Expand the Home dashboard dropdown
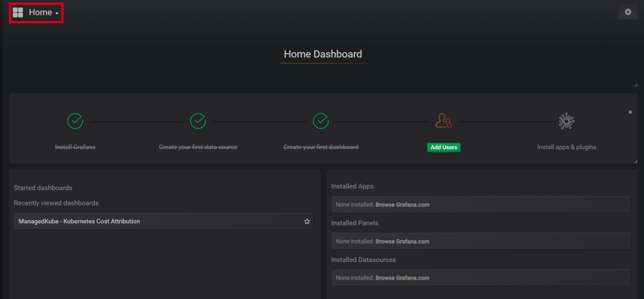The width and height of the screenshot is (644, 299). click(x=43, y=13)
